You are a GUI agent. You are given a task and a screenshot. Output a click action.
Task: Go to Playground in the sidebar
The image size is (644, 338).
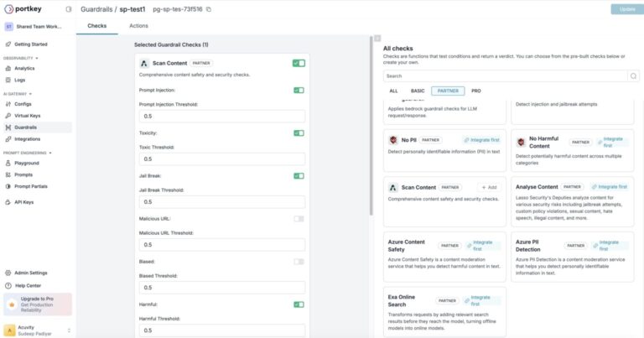coord(27,163)
